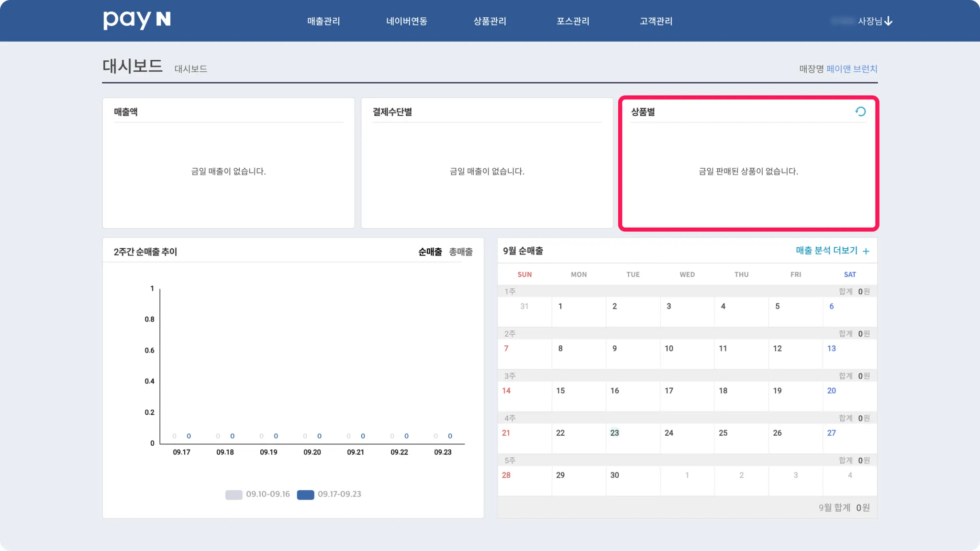980x551 pixels.
Task: Open the 네이버연동 menu
Action: (407, 21)
